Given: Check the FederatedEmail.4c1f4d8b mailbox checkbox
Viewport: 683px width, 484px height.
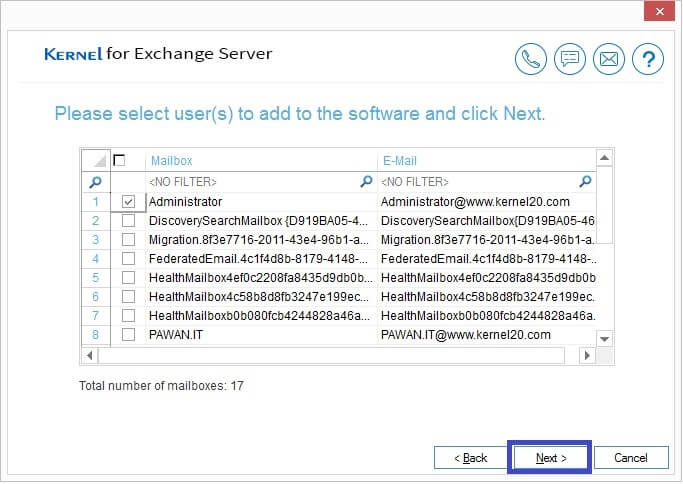Looking at the screenshot, I should [128, 258].
